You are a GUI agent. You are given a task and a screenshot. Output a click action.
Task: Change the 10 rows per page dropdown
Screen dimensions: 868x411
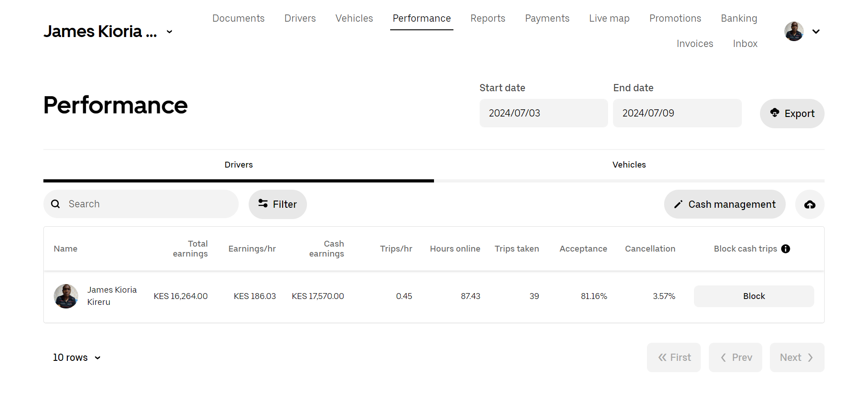[77, 358]
